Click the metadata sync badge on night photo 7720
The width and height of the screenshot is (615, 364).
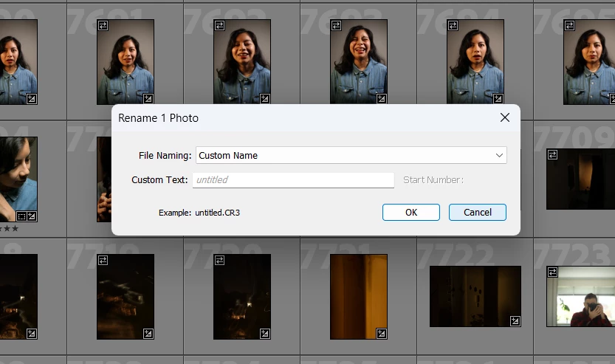tap(220, 260)
